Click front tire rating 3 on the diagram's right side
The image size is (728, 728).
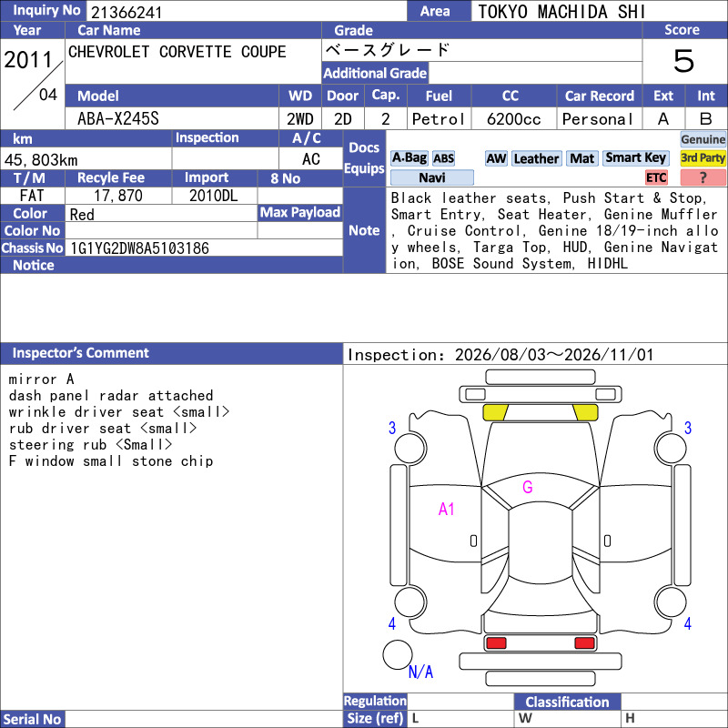688,428
